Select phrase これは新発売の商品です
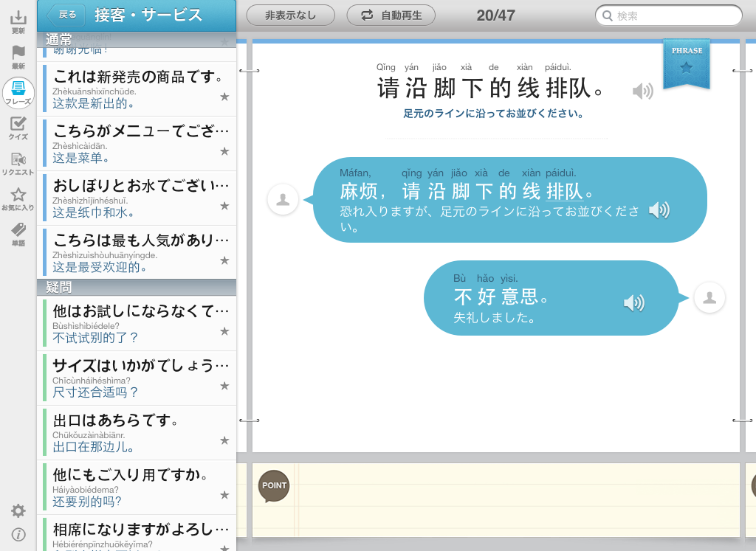The height and width of the screenshot is (551, 756). (137, 89)
